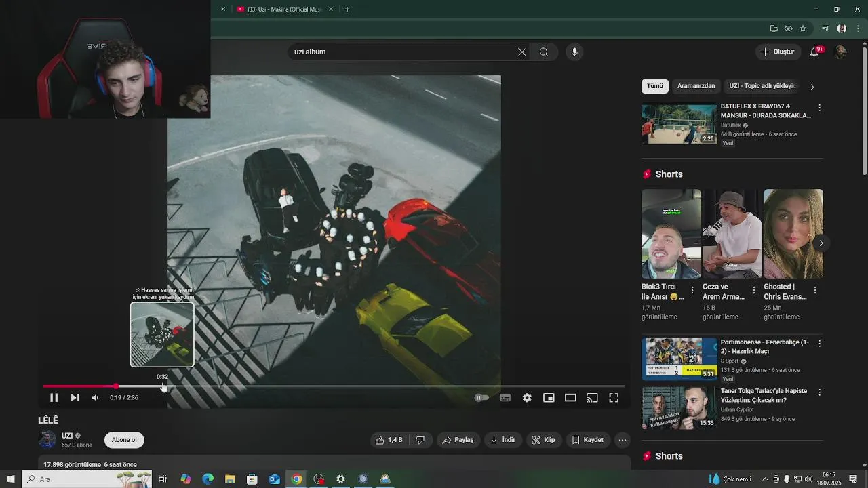Select the Tümü filter chip
The height and width of the screenshot is (488, 868).
(655, 86)
